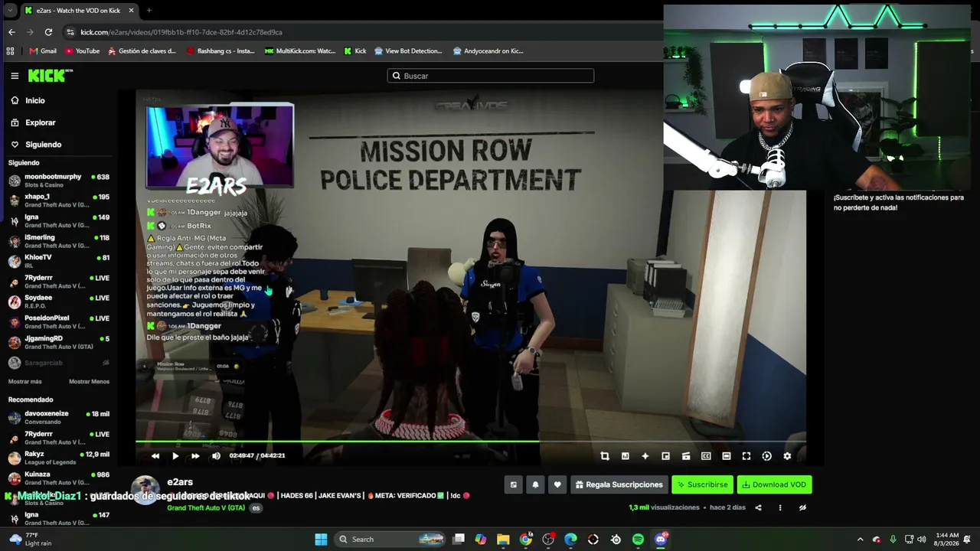Open the browser tab search dropdown
Image resolution: width=980 pixels, height=551 pixels.
point(10,10)
